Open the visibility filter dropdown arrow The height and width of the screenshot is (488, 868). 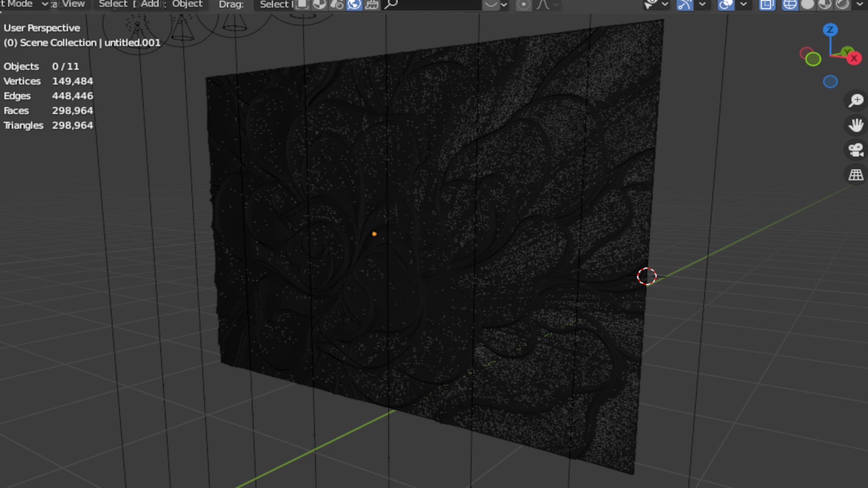pyautogui.click(x=665, y=5)
